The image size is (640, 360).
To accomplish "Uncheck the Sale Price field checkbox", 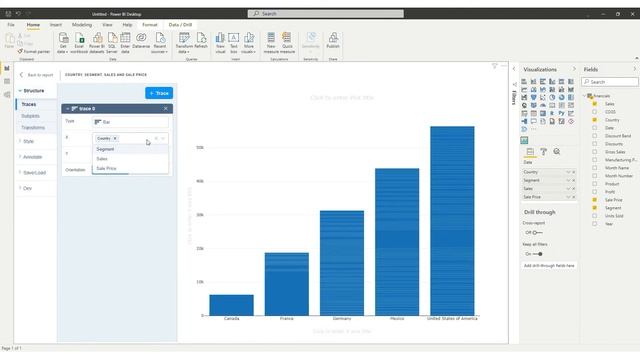I will (594, 200).
